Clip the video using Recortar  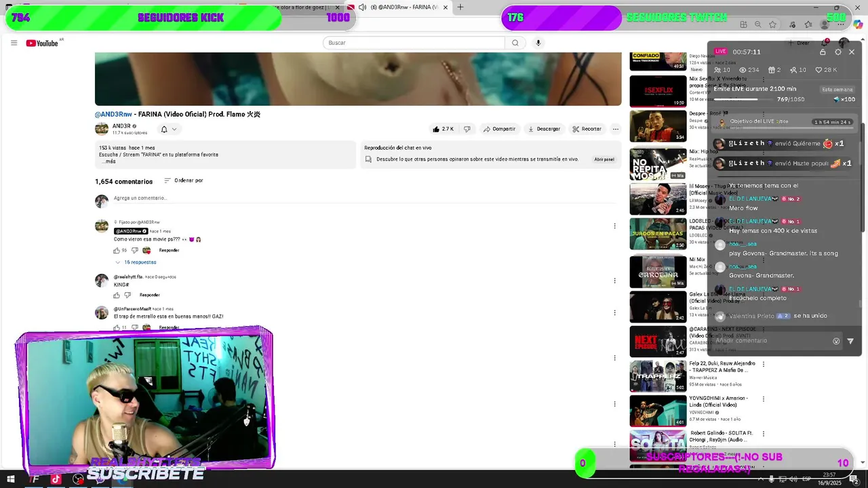587,129
